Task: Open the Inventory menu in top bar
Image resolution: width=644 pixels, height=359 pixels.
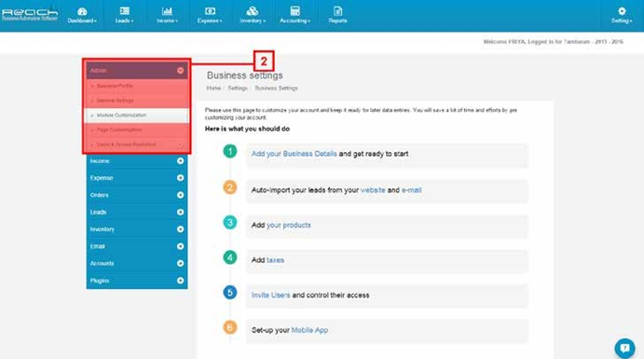Action: [253, 15]
